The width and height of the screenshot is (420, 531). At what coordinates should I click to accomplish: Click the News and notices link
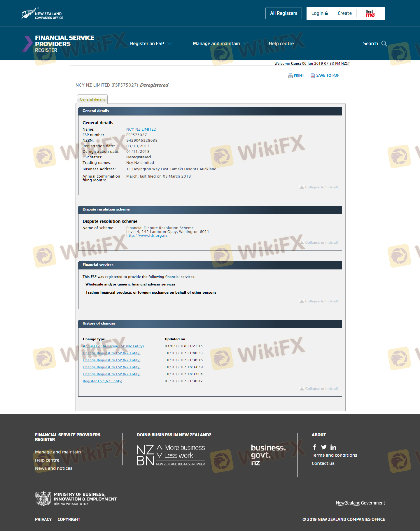pyautogui.click(x=54, y=468)
